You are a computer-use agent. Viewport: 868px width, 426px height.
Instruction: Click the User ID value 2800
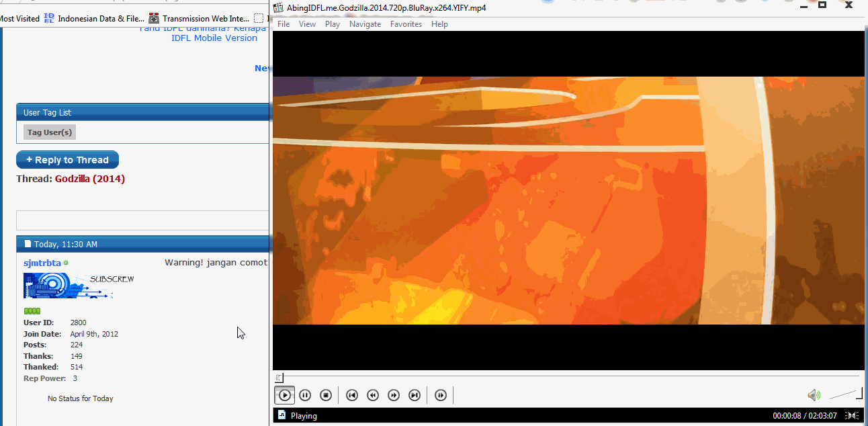pyautogui.click(x=79, y=323)
